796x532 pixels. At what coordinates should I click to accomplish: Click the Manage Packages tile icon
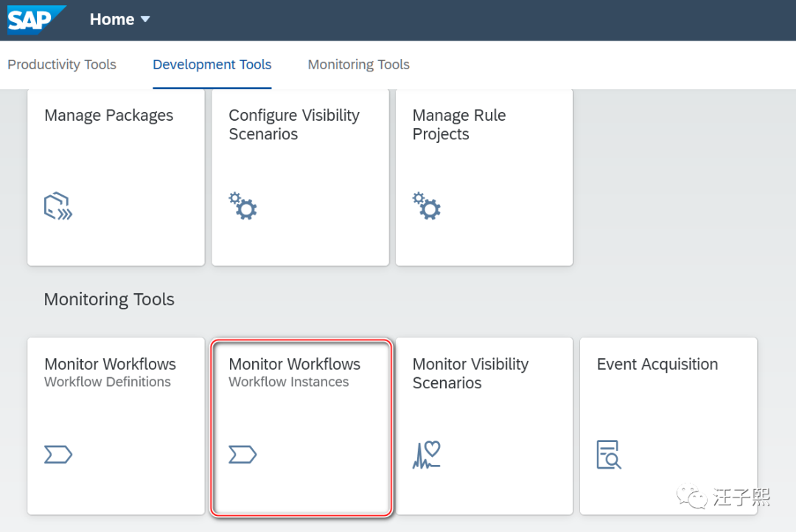(58, 207)
